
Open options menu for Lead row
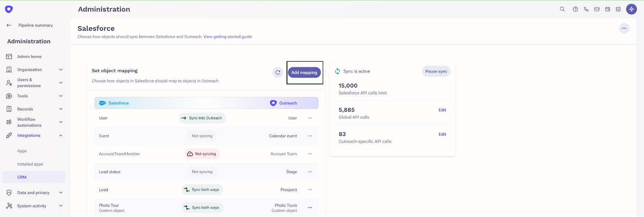point(310,190)
